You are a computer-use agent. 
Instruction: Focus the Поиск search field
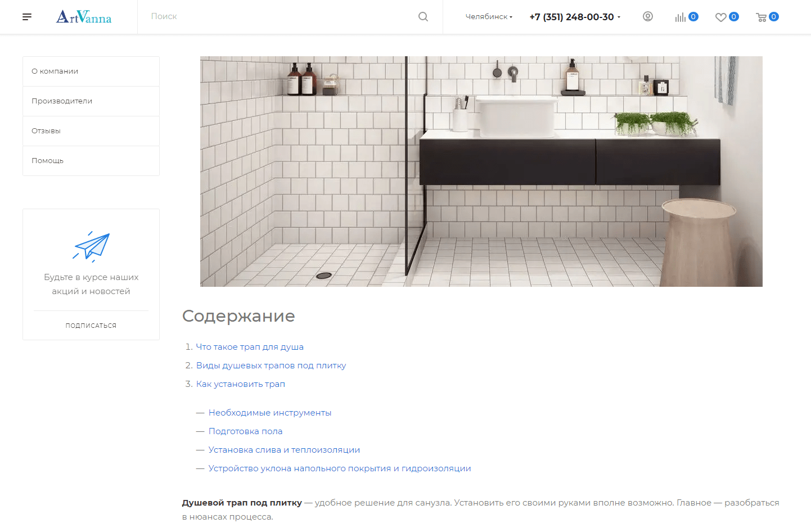pos(281,17)
